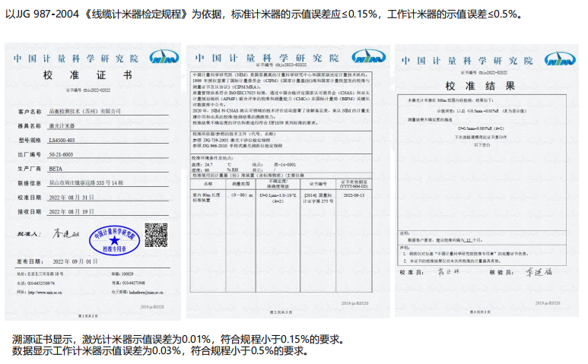Select the second certificate page thumbnail

point(288,182)
